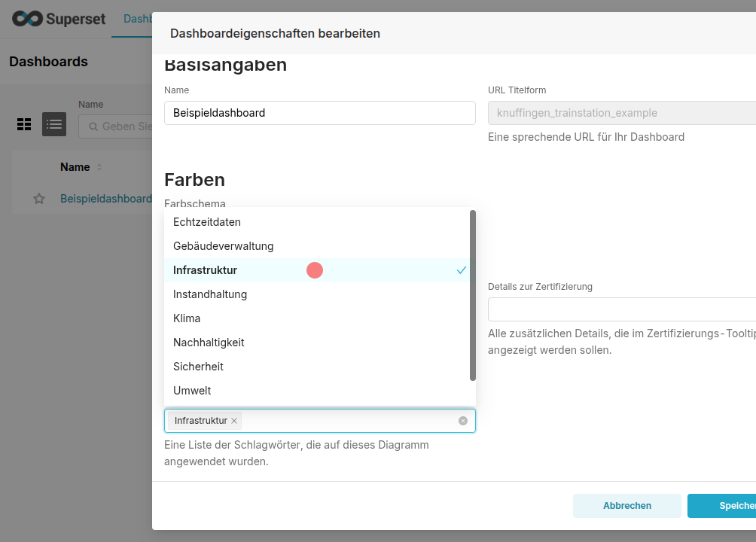Choose Sicherheit from the list
The image size is (756, 542).
tap(198, 367)
